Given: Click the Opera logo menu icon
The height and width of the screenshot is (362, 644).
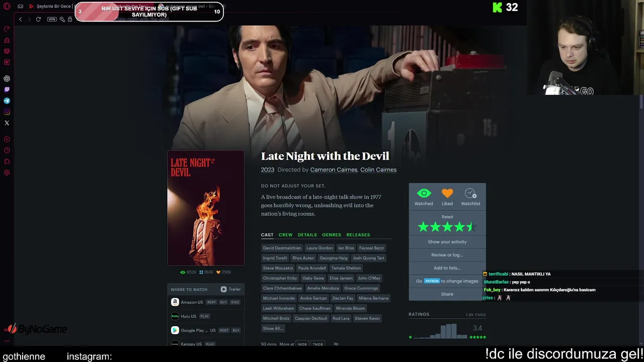Looking at the screenshot, I should tap(7, 7).
